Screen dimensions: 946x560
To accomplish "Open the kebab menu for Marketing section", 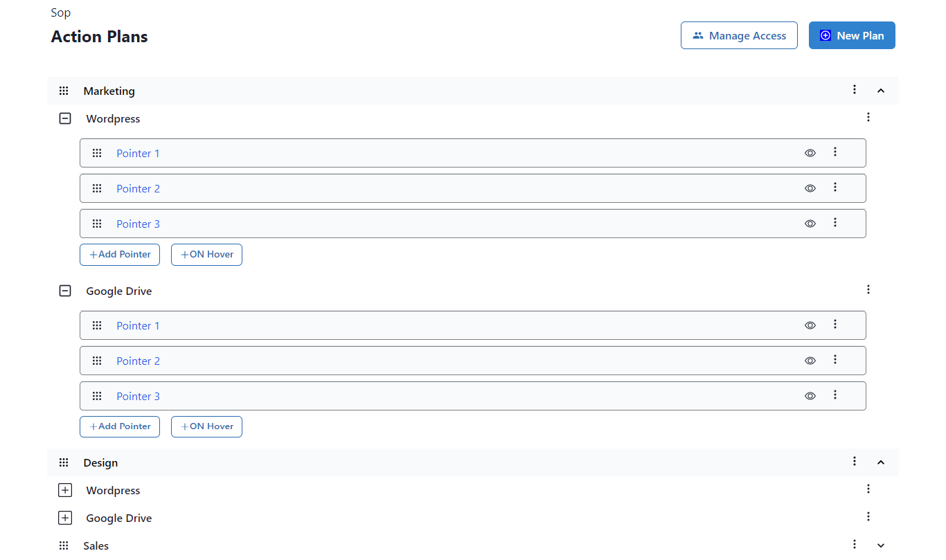I will pyautogui.click(x=854, y=90).
